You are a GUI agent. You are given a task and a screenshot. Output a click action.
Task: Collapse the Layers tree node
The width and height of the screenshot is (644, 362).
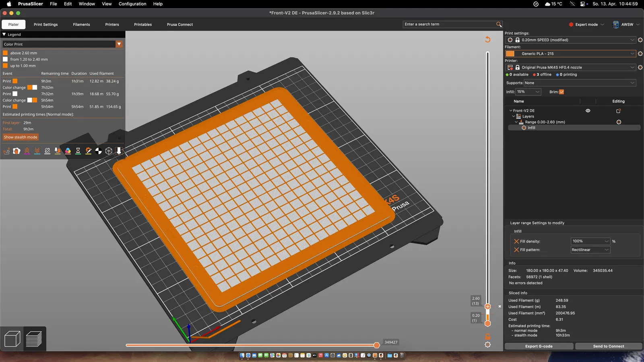coord(514,116)
